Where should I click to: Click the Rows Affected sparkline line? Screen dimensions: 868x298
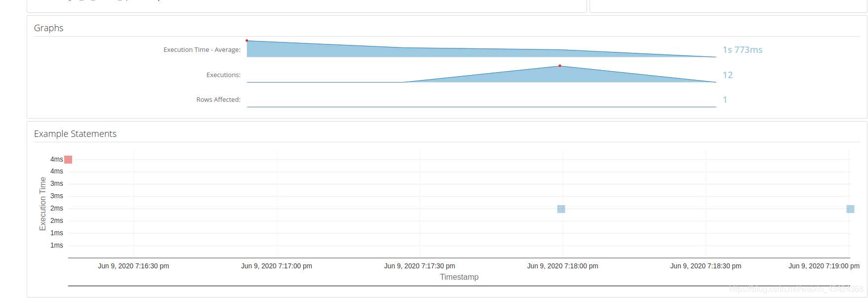pos(481,106)
